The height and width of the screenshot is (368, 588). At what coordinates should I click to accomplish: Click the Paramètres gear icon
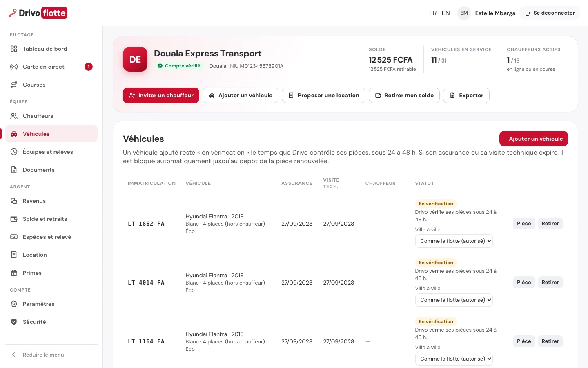click(14, 304)
